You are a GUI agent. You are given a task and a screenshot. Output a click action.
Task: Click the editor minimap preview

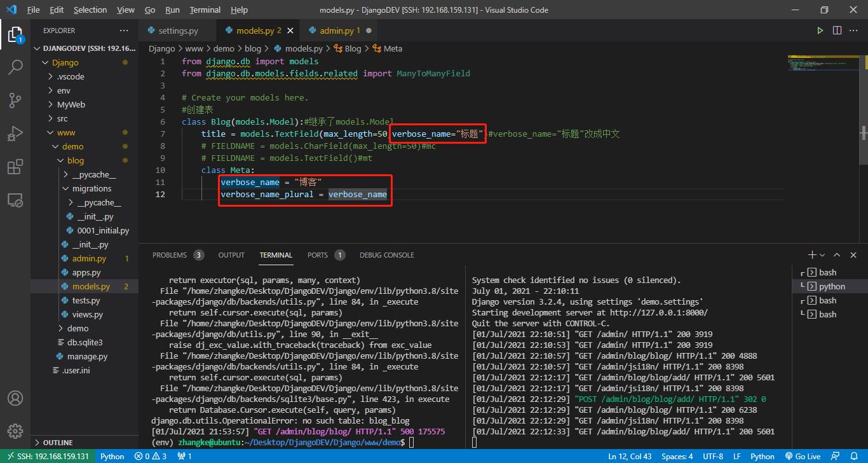(x=823, y=64)
